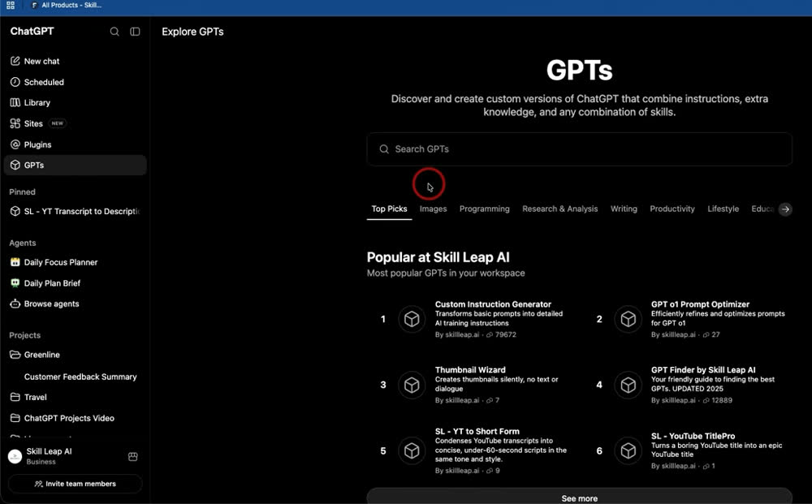Viewport: 812px width, 504px height.
Task: Click into the Search GPTs field
Action: pos(579,149)
